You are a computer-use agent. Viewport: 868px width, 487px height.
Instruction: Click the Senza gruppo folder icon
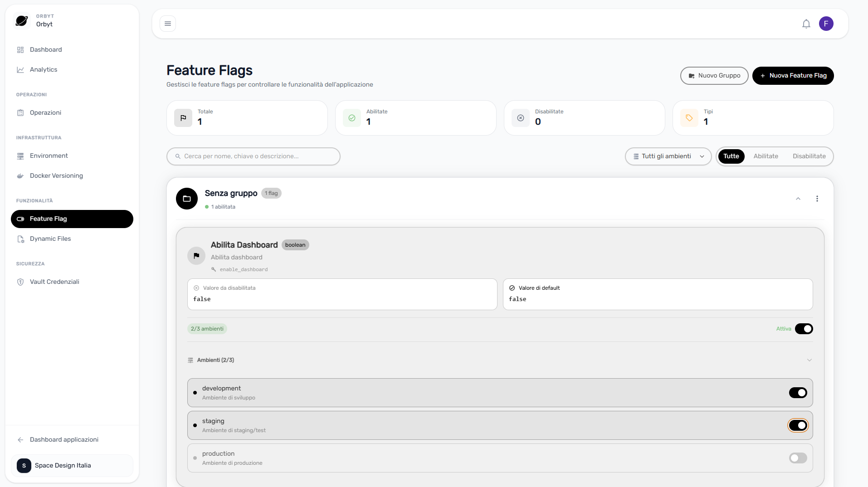pyautogui.click(x=187, y=199)
